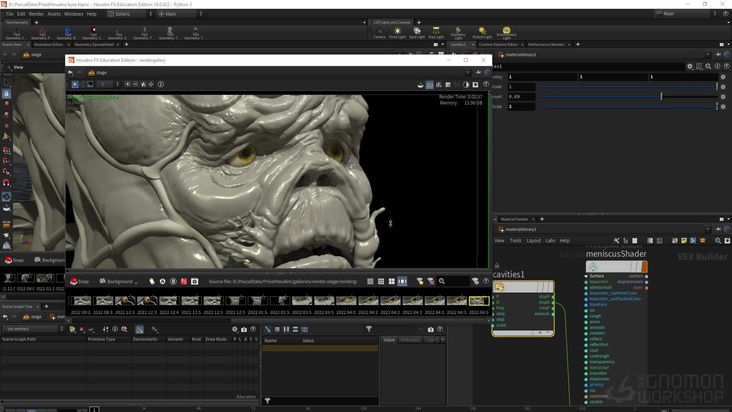Viewport: 732px width, 412px height.
Task: Open the Windows menu
Action: (x=73, y=14)
